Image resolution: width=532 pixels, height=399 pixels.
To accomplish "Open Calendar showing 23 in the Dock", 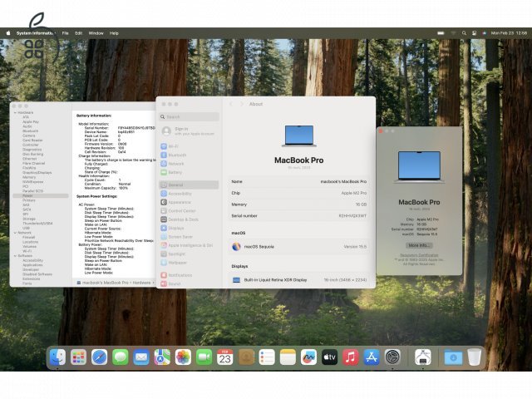I will click(225, 357).
